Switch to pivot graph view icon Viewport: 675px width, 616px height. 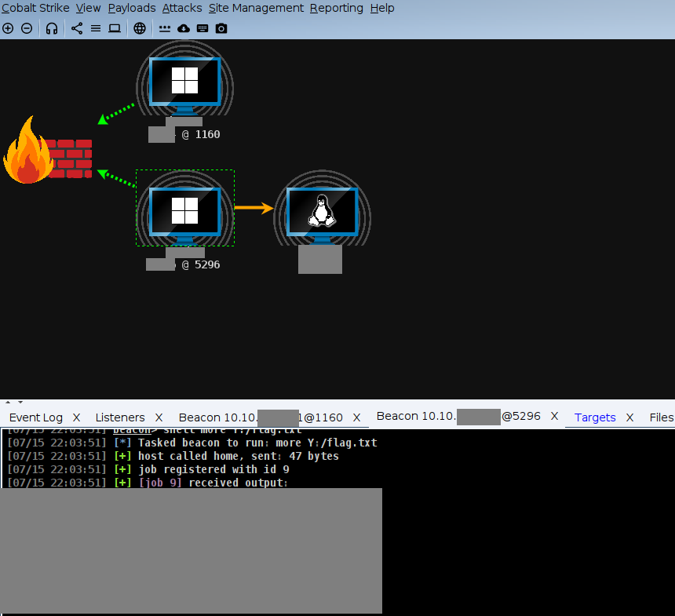pyautogui.click(x=77, y=28)
